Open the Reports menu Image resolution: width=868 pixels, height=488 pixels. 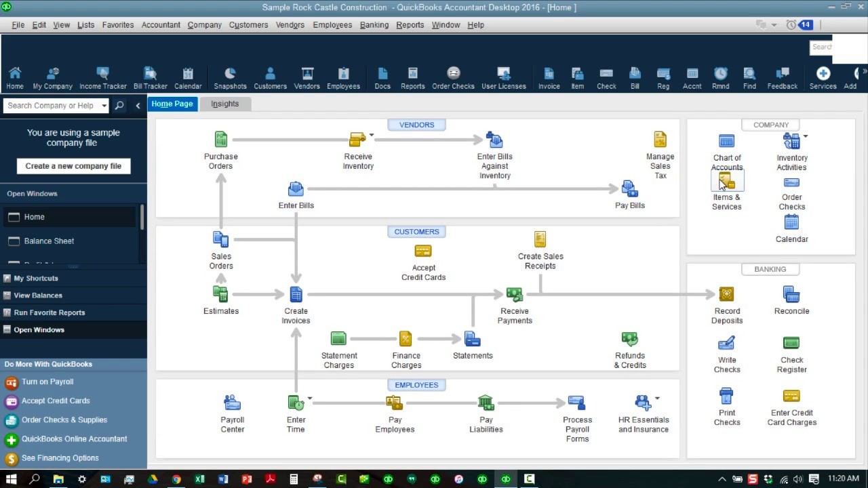(410, 25)
